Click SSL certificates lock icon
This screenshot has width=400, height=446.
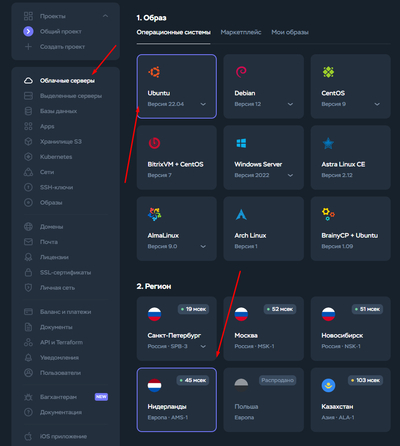point(28,272)
